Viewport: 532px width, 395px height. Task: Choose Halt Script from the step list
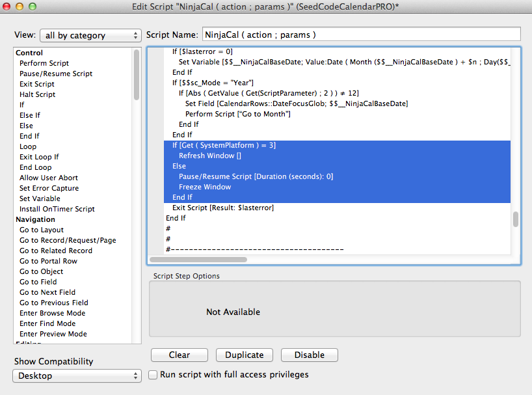[37, 94]
